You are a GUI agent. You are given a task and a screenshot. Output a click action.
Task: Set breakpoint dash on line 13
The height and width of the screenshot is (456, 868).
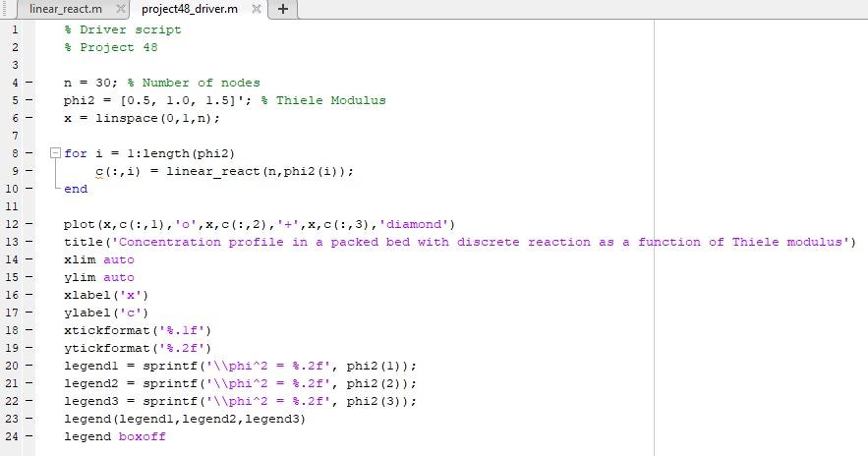pyautogui.click(x=29, y=242)
